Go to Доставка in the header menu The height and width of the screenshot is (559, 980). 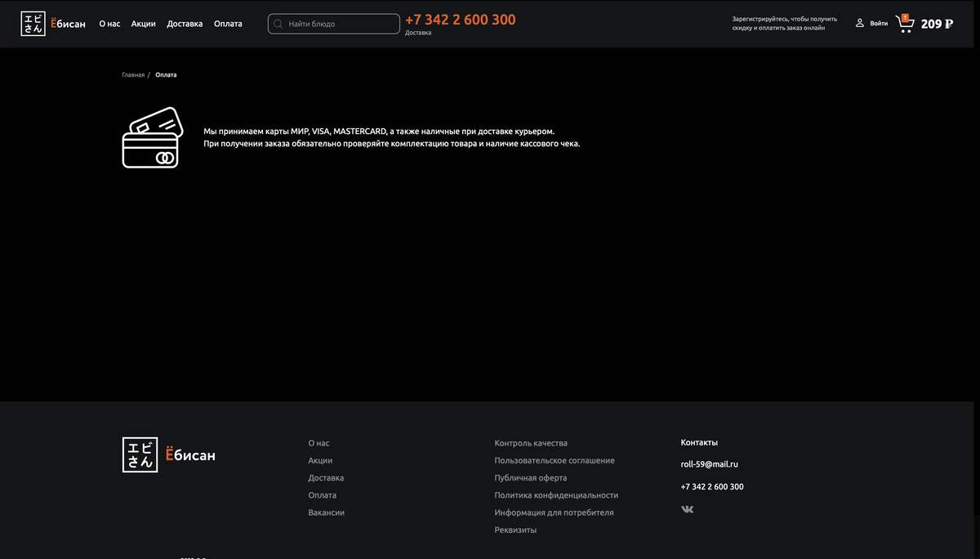[x=185, y=24]
